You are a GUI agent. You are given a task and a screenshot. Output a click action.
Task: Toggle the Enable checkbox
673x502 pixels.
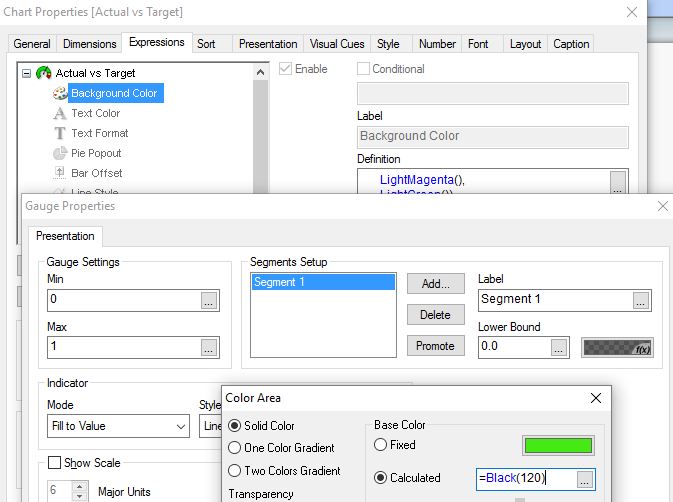click(285, 69)
